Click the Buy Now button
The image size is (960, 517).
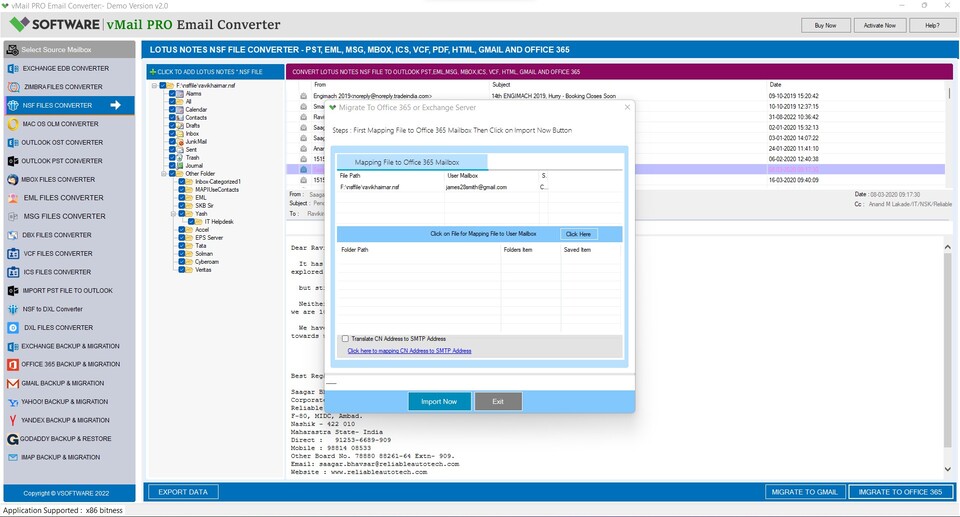pyautogui.click(x=825, y=26)
